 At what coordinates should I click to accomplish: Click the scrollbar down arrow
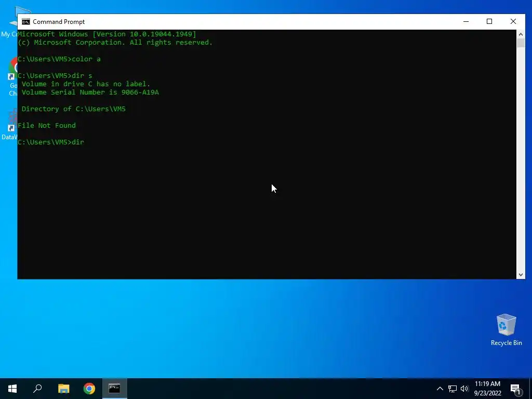tap(521, 275)
